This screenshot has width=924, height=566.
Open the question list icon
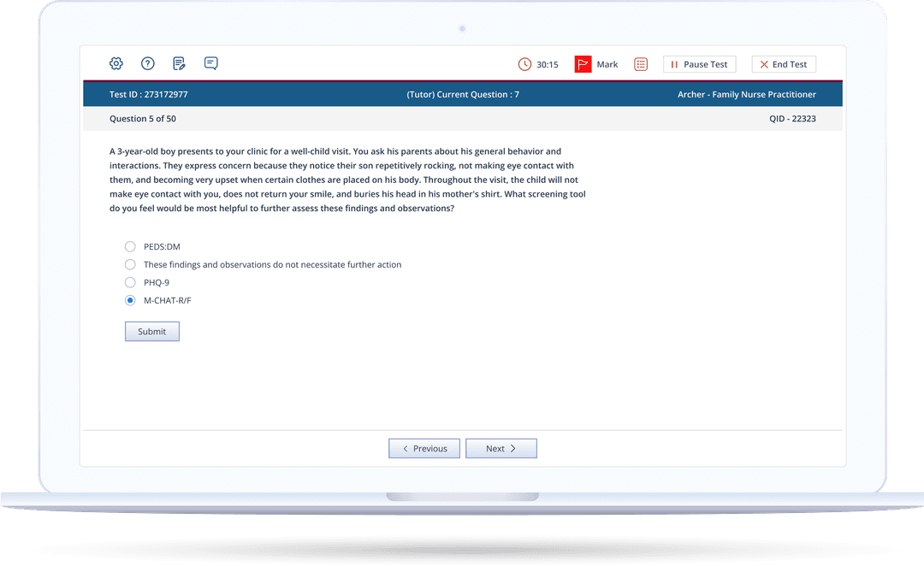(x=641, y=64)
